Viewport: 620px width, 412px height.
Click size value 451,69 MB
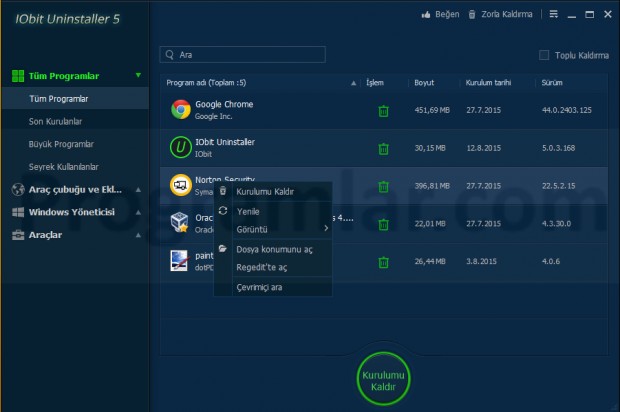[x=432, y=110]
